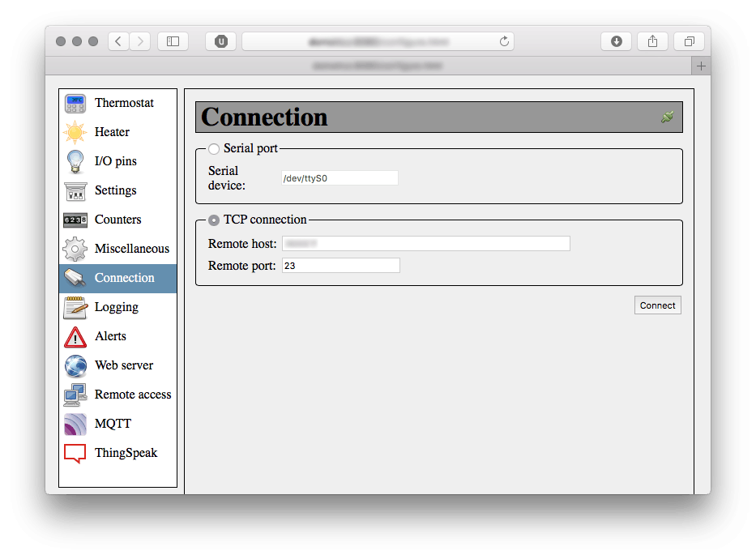Open the Logging page
Image resolution: width=756 pixels, height=559 pixels.
[118, 308]
